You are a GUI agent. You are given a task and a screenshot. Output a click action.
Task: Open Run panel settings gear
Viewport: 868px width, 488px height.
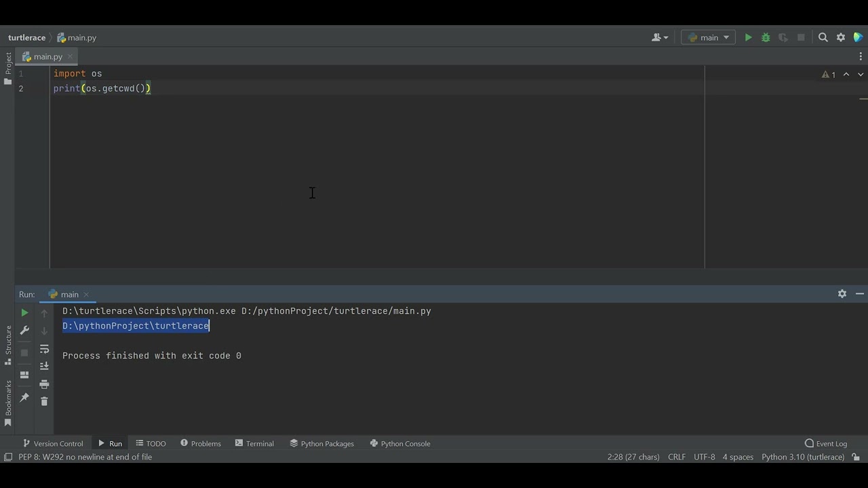[842, 293]
